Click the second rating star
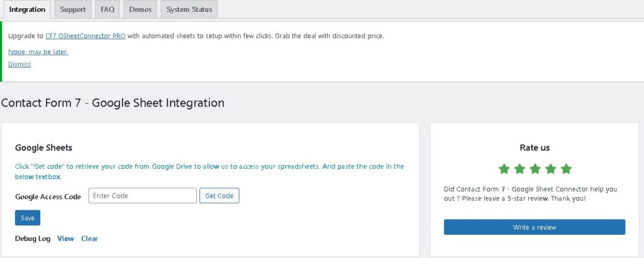Screen dimensions: 644x258 coord(519,169)
